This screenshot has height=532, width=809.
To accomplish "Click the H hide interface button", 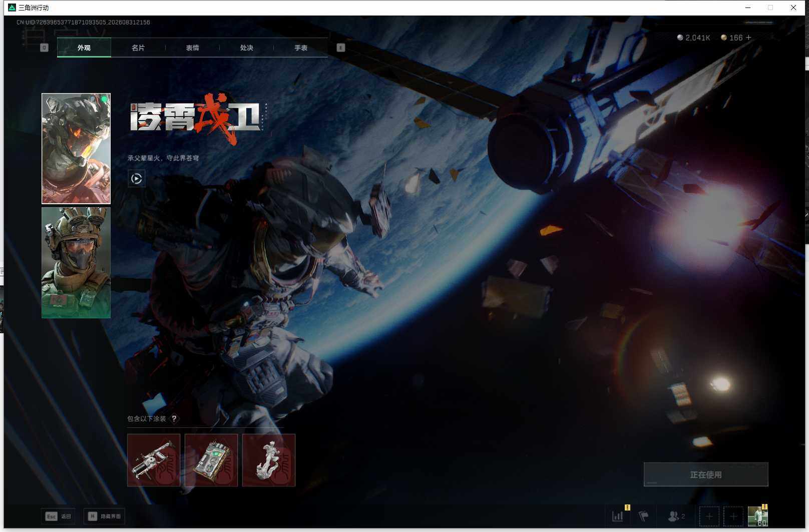I will (x=104, y=516).
